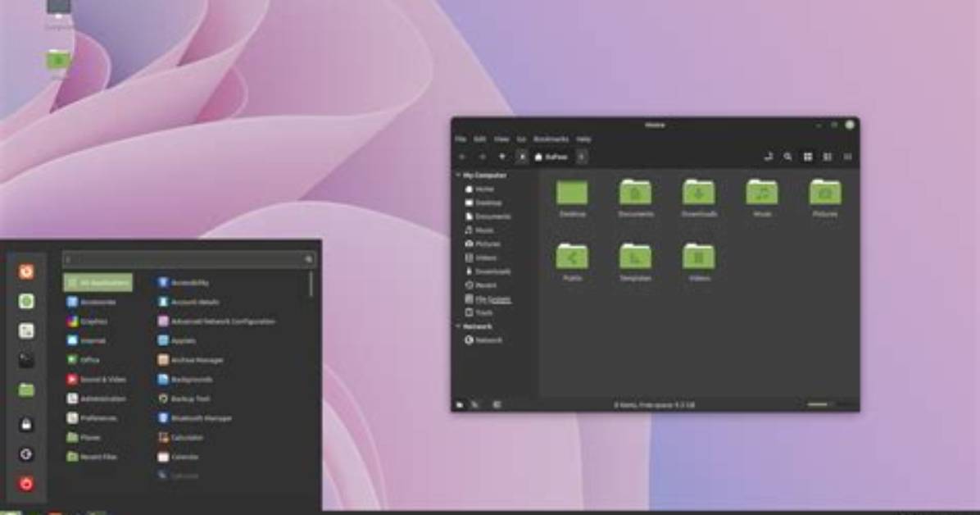Select the Preferences category in the menu
The width and height of the screenshot is (980, 515).
pos(93,418)
